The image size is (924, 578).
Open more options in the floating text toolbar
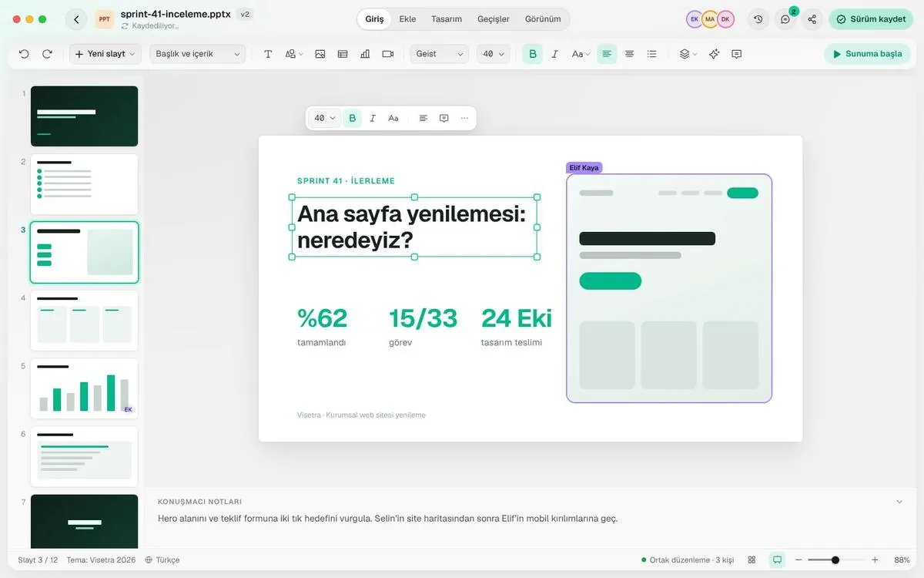(464, 118)
